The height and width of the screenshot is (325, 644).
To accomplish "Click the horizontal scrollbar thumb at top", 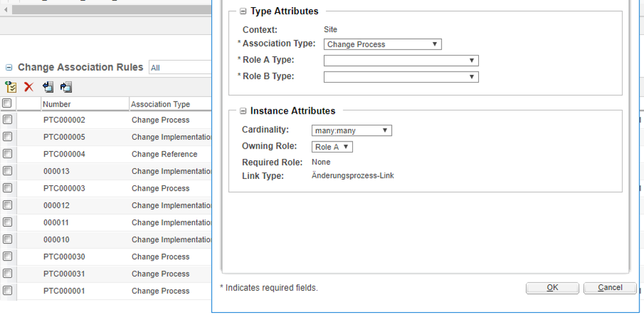I will (x=112, y=10).
